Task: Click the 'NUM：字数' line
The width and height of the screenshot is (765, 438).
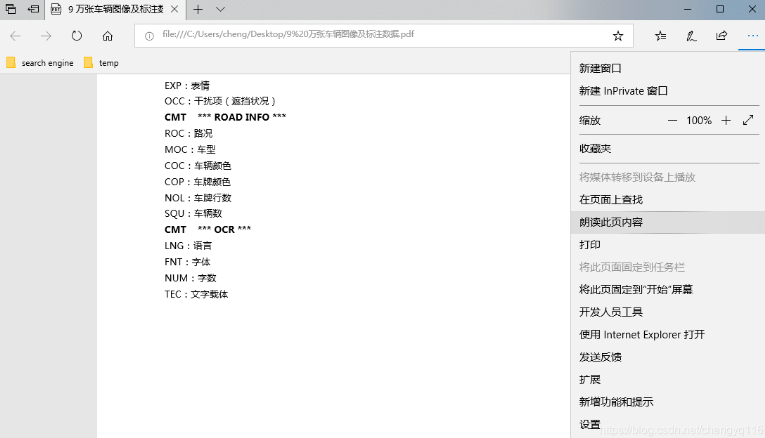Action: tap(190, 278)
